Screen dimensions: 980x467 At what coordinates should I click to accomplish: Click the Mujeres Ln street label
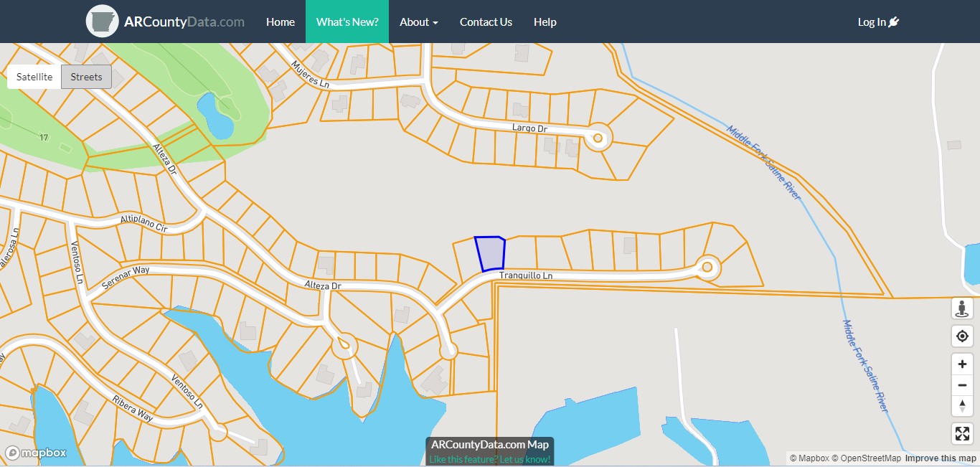(310, 74)
